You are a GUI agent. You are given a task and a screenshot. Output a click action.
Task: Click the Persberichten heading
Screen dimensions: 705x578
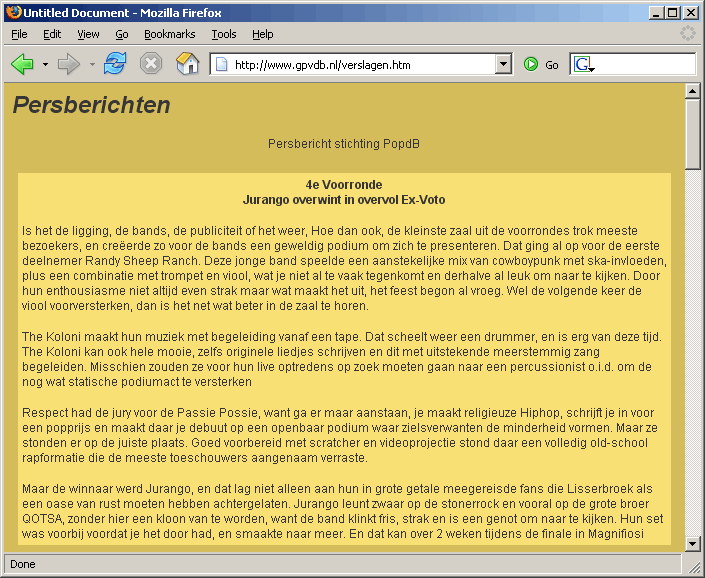[91, 105]
